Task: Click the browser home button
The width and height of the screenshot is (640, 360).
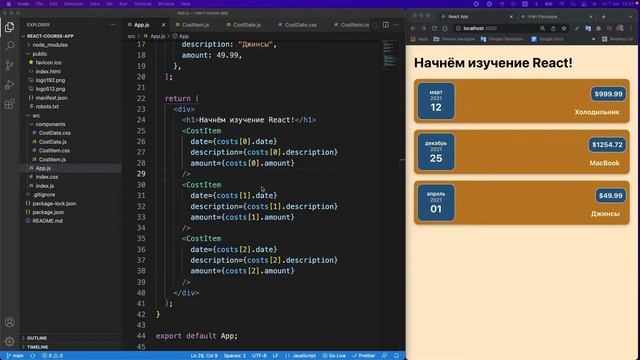Action: pos(445,29)
